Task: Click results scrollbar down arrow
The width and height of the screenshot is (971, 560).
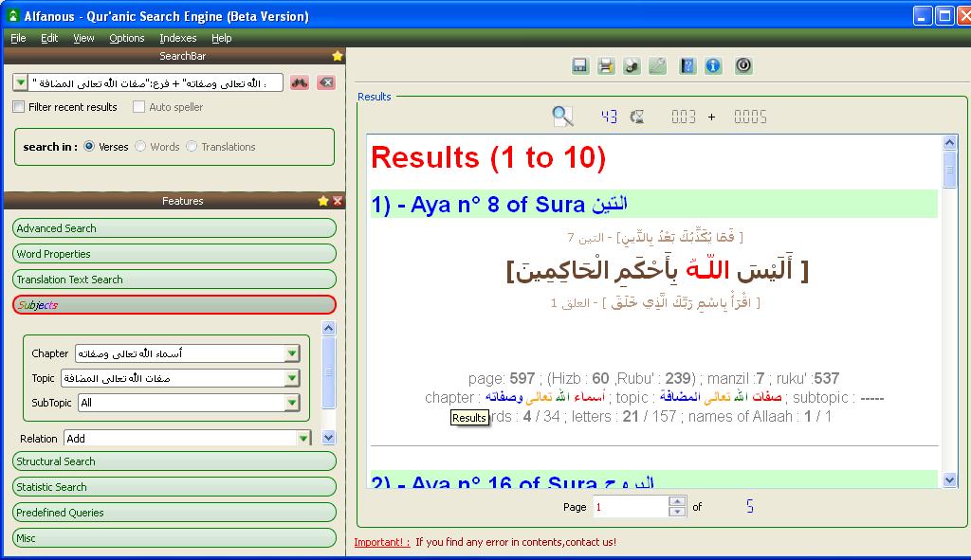Action: [949, 479]
